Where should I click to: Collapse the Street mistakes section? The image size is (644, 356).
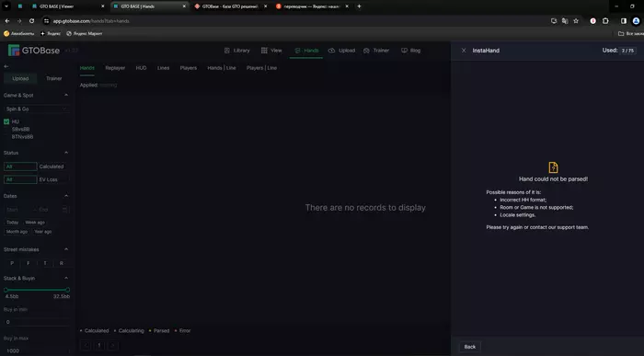pyautogui.click(x=66, y=249)
